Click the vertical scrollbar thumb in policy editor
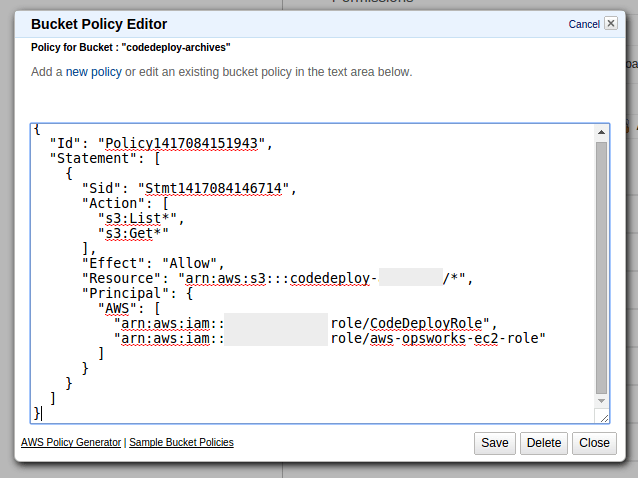Image resolution: width=638 pixels, height=478 pixels. pos(601,268)
